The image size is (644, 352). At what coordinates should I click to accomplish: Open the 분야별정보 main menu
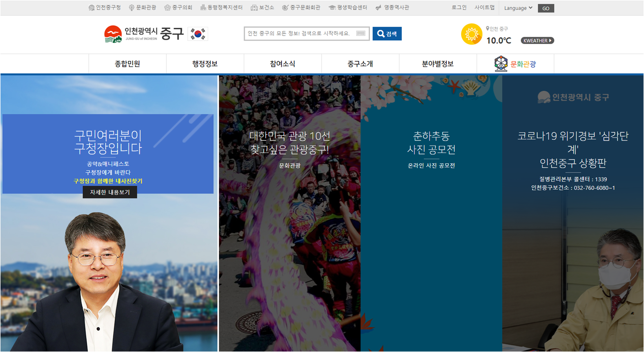click(x=438, y=64)
